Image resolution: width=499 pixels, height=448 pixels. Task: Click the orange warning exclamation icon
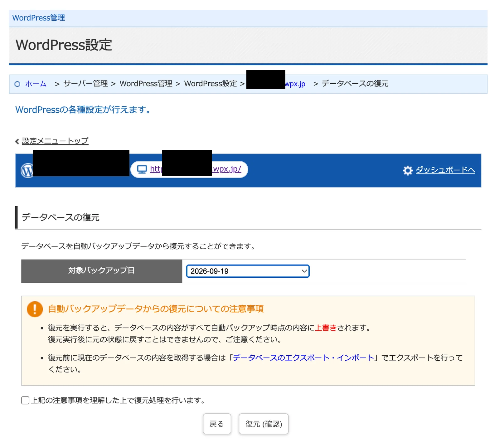point(35,309)
